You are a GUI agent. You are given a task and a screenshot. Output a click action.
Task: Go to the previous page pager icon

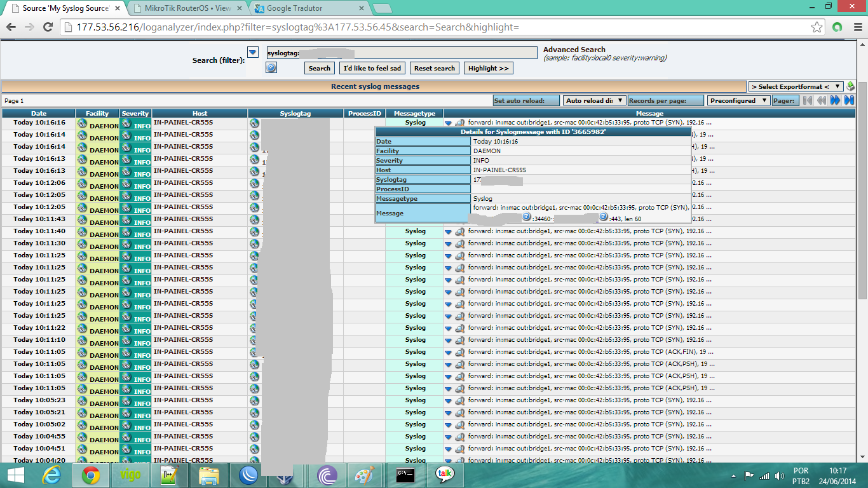pos(822,100)
